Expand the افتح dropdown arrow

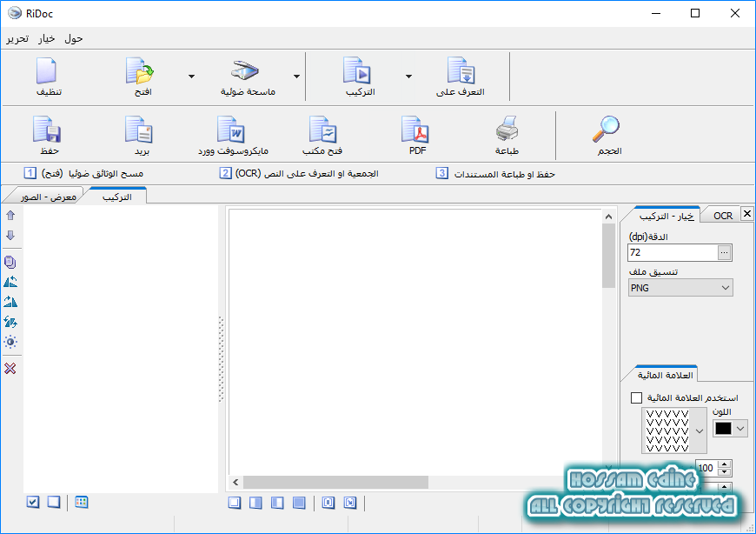[191, 77]
